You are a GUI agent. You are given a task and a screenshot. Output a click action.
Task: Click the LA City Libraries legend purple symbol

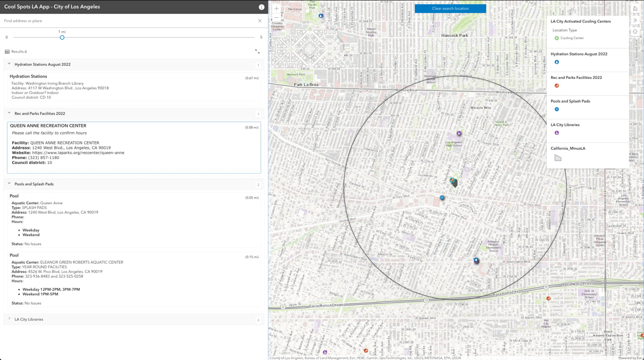557,133
